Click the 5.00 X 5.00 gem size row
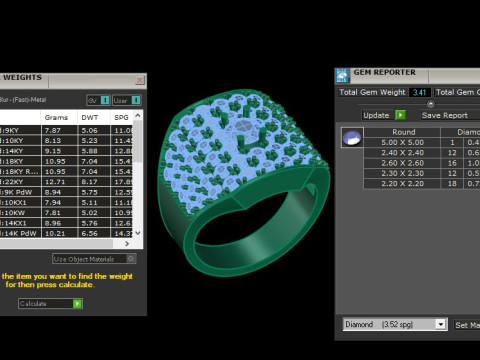Image resolution: width=480 pixels, height=360 pixels. click(422, 142)
